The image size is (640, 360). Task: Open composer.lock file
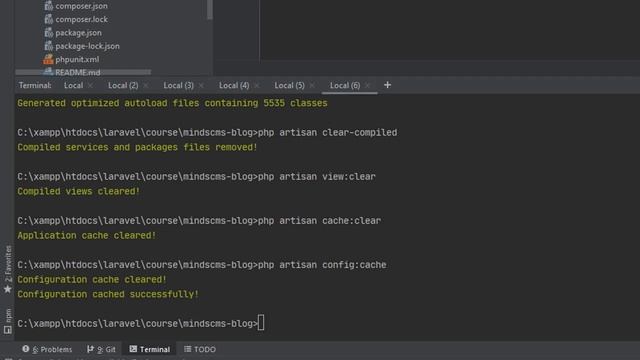tap(81, 19)
